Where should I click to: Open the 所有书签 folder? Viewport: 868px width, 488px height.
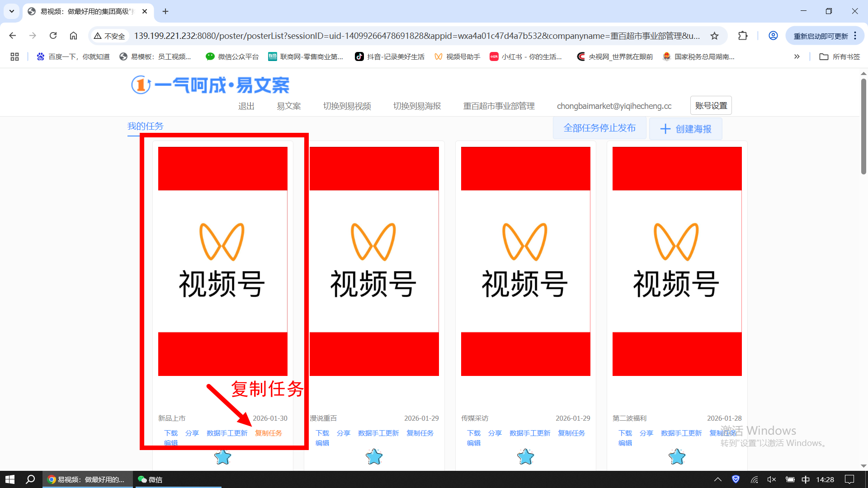coord(840,56)
